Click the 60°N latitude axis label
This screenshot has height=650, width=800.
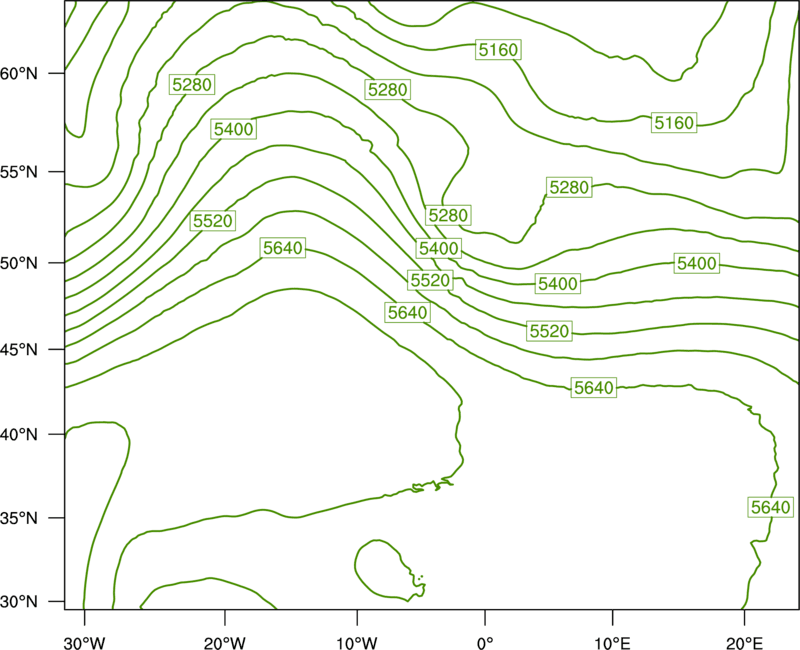(x=19, y=73)
